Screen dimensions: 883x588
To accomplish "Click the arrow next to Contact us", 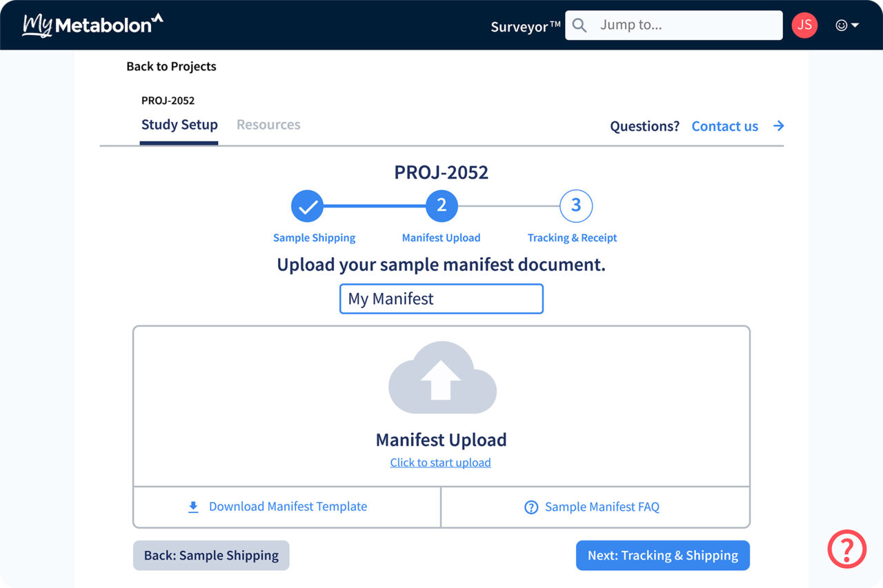I will [x=779, y=126].
